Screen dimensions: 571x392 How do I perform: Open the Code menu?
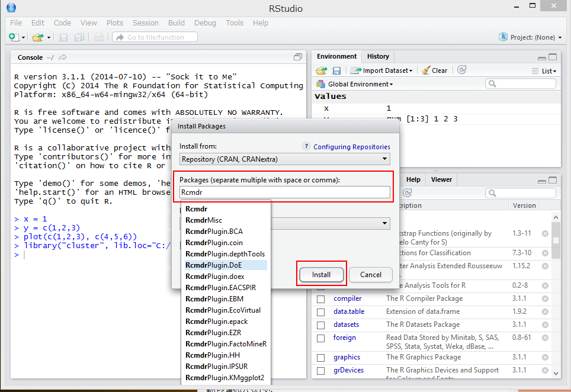(x=62, y=23)
